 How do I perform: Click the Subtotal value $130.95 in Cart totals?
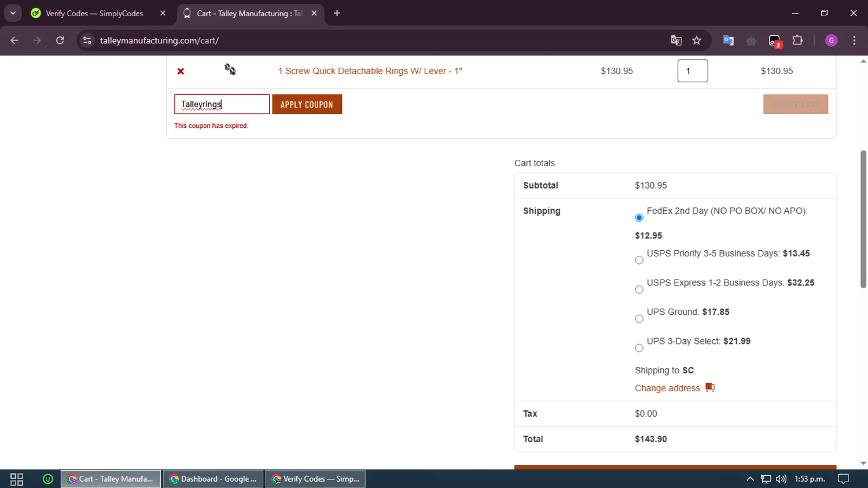[651, 186]
